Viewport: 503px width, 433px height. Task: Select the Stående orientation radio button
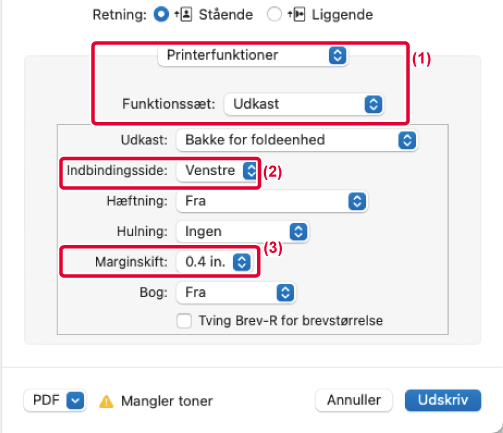pos(161,15)
